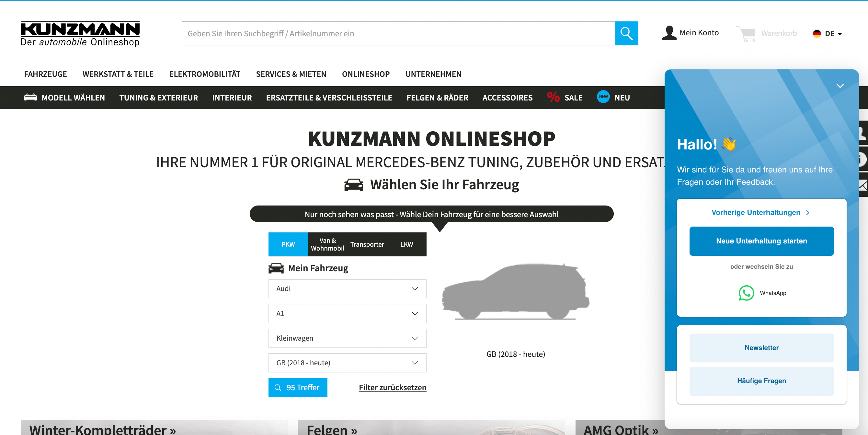Viewport: 868px width, 435px height.
Task: Click Modell wählen menu label
Action: click(x=73, y=98)
